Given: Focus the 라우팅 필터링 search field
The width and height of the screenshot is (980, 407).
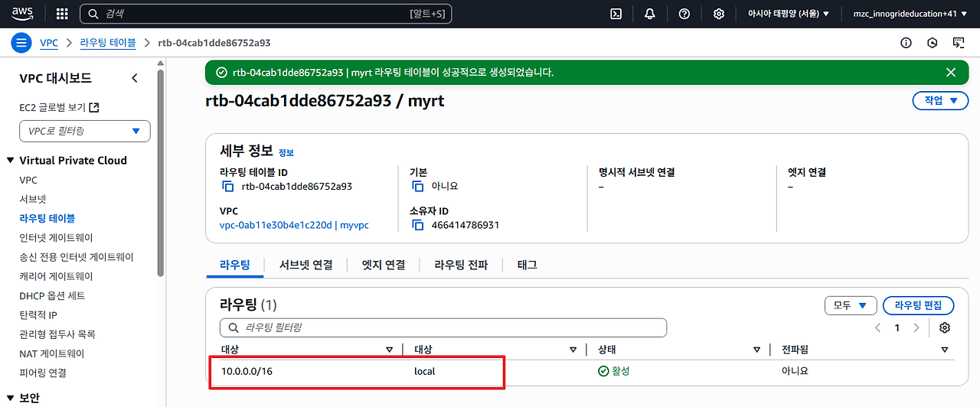Looking at the screenshot, I should click(x=443, y=327).
